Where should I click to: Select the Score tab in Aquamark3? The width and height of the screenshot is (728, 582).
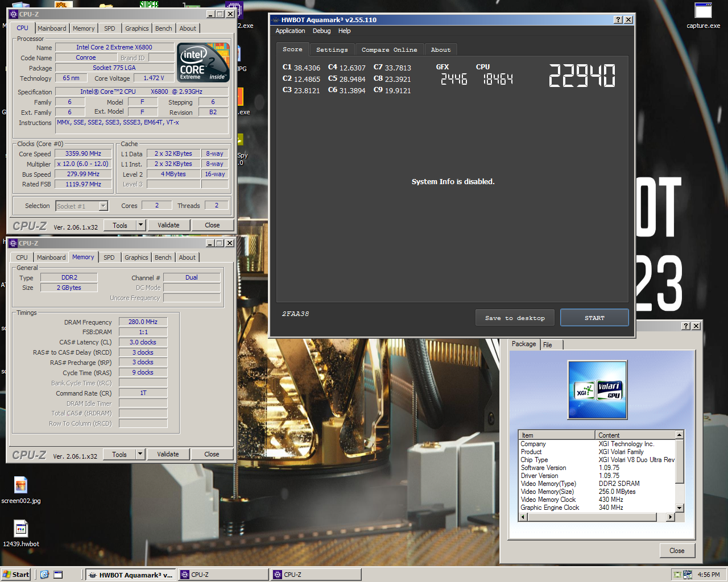292,49
